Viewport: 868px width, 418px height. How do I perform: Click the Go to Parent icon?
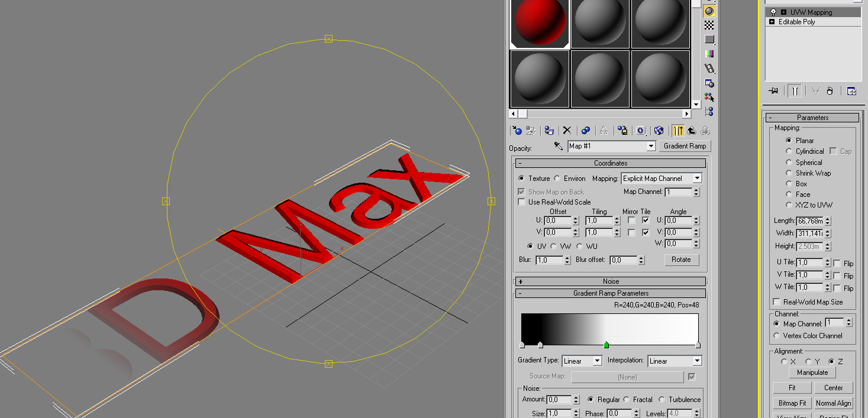point(691,131)
